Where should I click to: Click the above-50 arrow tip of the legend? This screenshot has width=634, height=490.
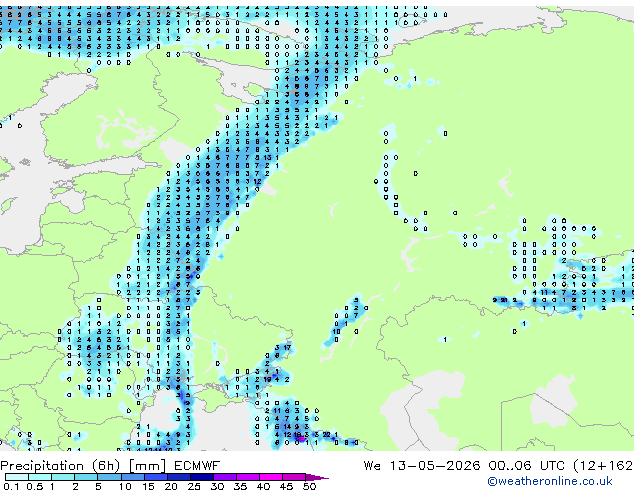coord(317,477)
